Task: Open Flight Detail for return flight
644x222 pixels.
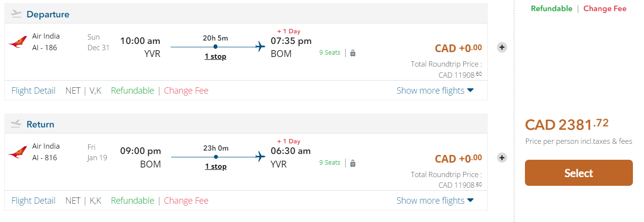Action: click(33, 201)
